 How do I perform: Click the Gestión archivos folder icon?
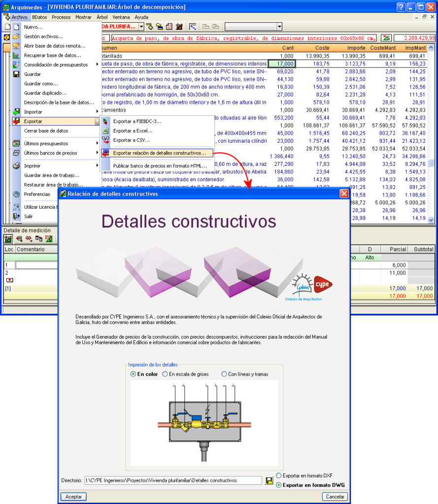[16, 36]
